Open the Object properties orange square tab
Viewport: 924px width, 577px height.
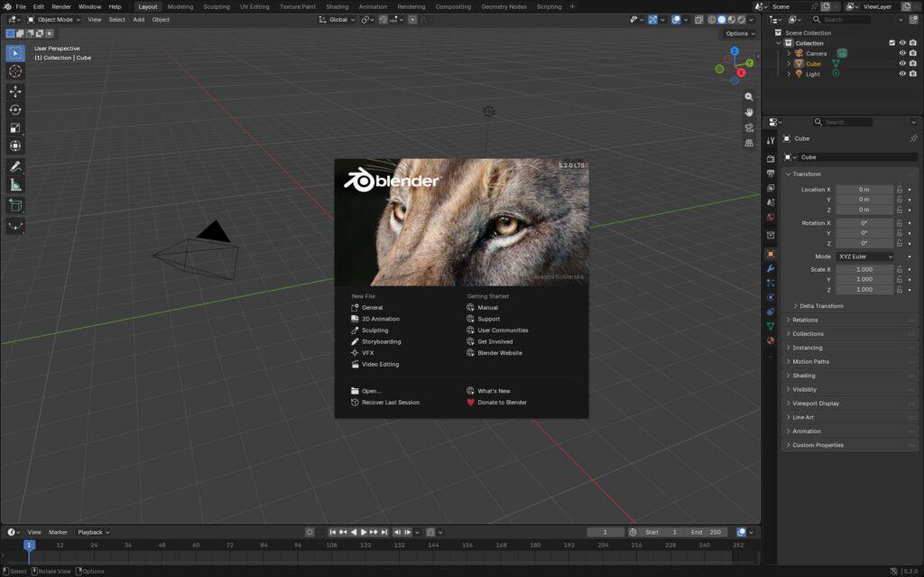(x=771, y=254)
